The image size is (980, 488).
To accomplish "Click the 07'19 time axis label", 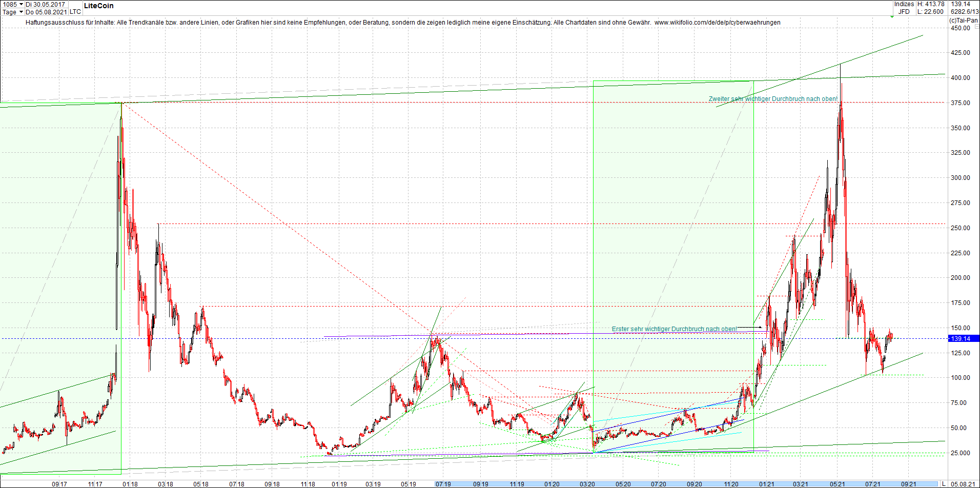I will click(x=443, y=484).
